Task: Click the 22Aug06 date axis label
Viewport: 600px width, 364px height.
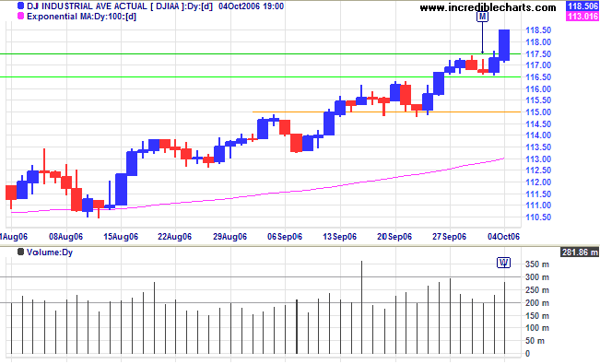Action: click(175, 237)
